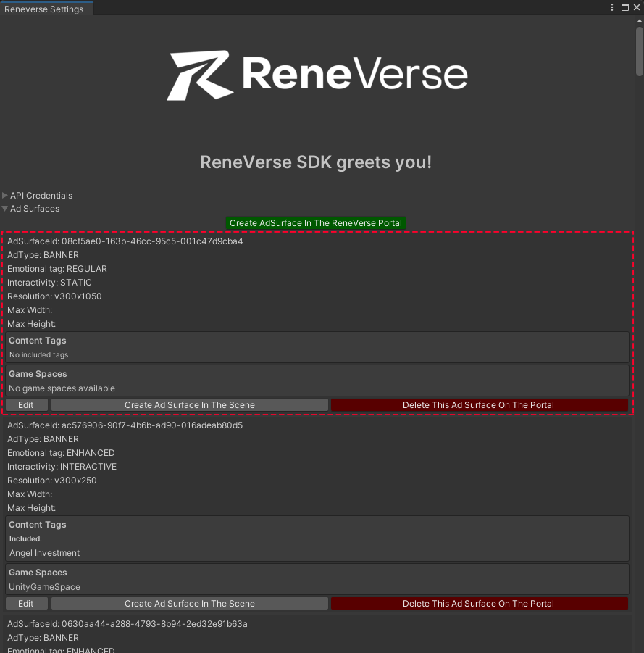Click 'Resolution: v300x1050' line
This screenshot has width=644, height=653.
click(54, 296)
